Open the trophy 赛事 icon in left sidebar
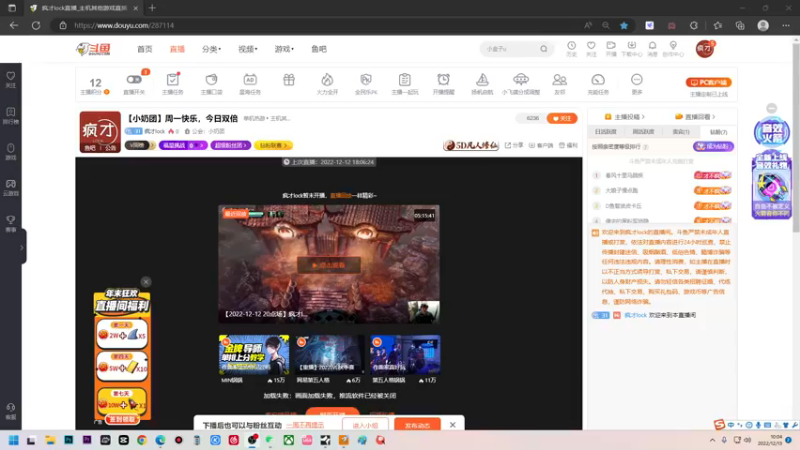 coord(11,220)
